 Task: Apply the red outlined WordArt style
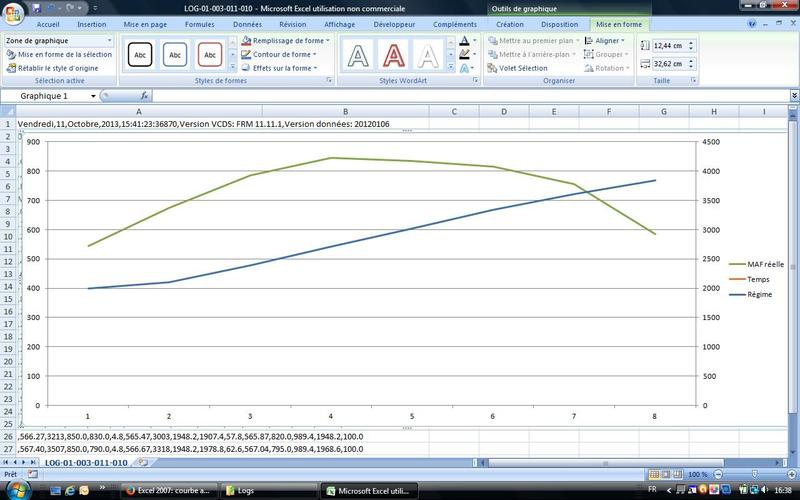click(x=393, y=54)
